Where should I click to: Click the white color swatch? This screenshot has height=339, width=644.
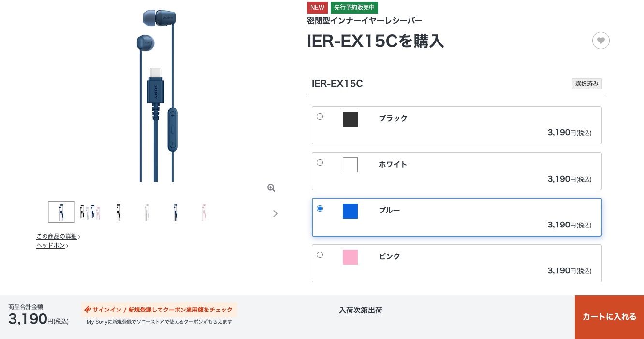click(x=350, y=165)
